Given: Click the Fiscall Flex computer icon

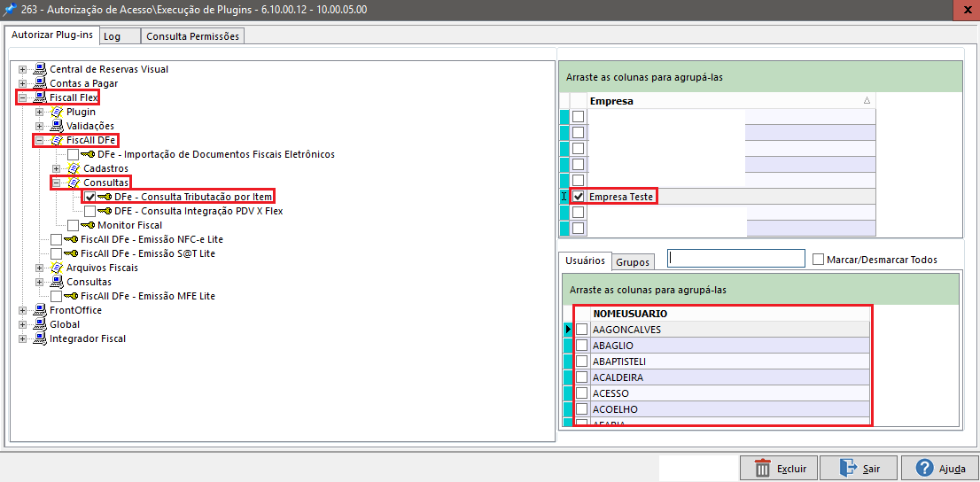Looking at the screenshot, I should pos(40,97).
